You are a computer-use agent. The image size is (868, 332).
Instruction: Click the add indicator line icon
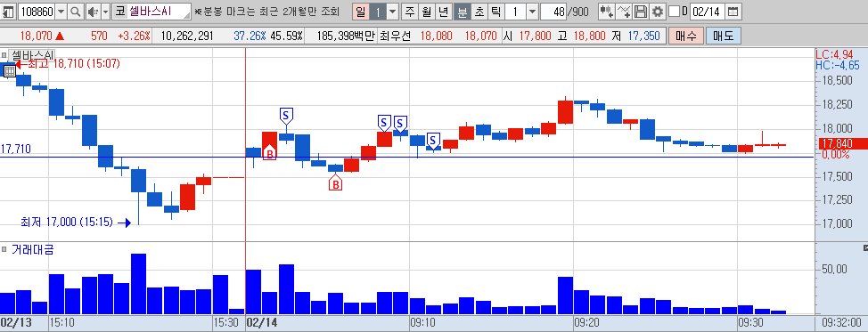click(624, 11)
